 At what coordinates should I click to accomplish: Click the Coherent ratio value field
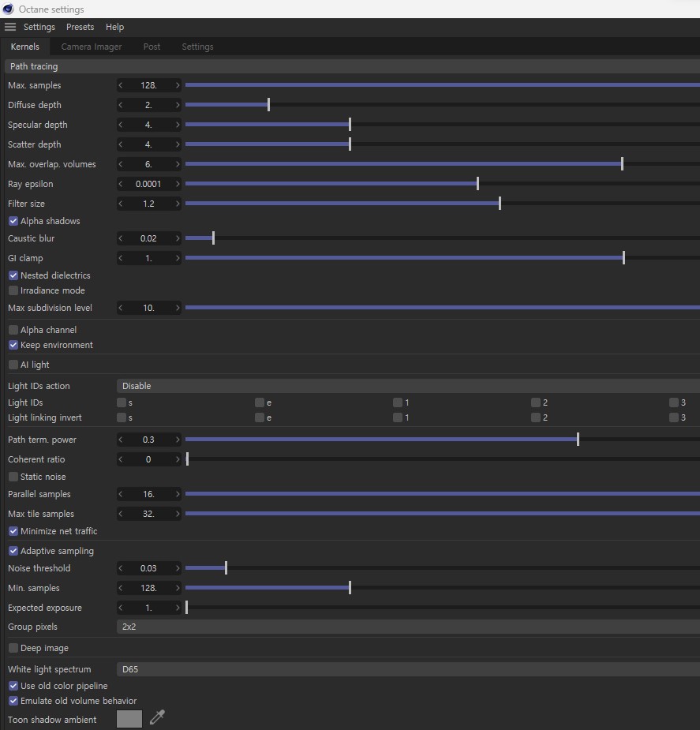click(149, 459)
